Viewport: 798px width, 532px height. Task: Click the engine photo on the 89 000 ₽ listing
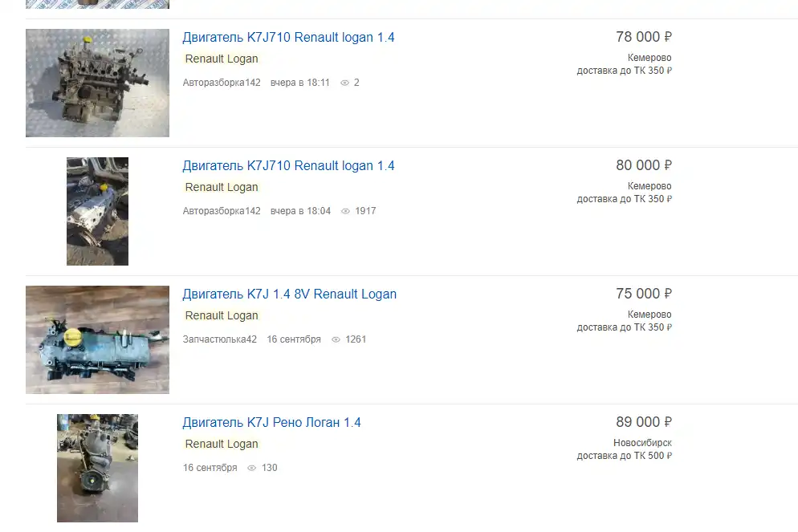[x=97, y=468]
